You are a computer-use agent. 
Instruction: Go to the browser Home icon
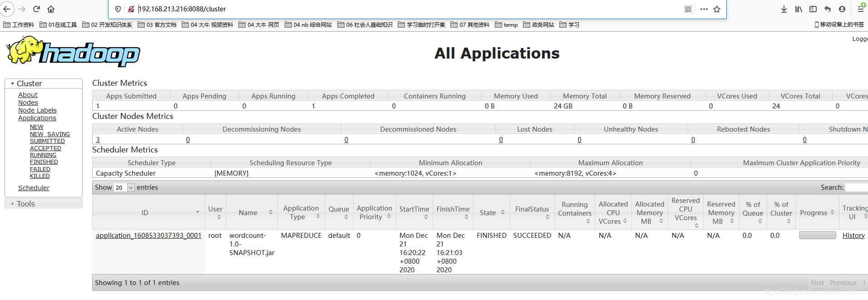[51, 9]
